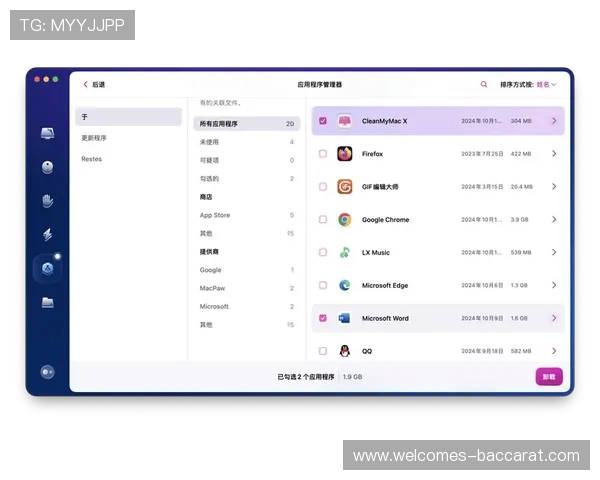This screenshot has width=600, height=480.
Task: Click the 422 MB size value
Action: (521, 154)
